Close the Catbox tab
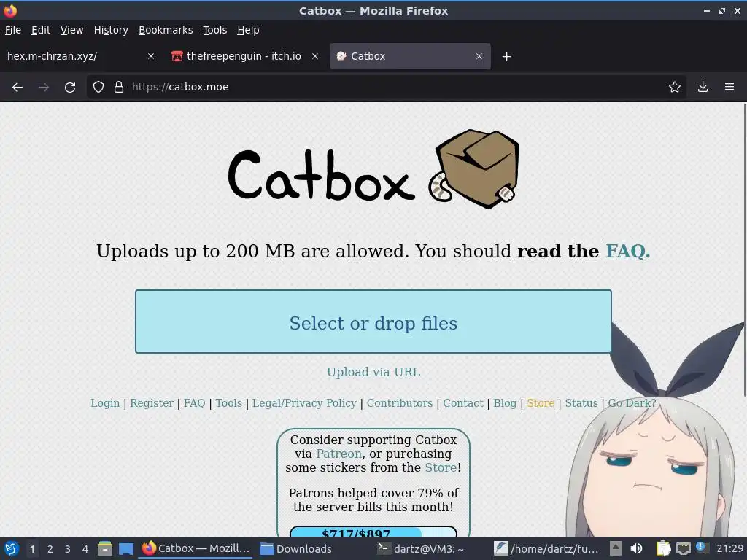Screen dimensions: 747x560 [x=479, y=56]
